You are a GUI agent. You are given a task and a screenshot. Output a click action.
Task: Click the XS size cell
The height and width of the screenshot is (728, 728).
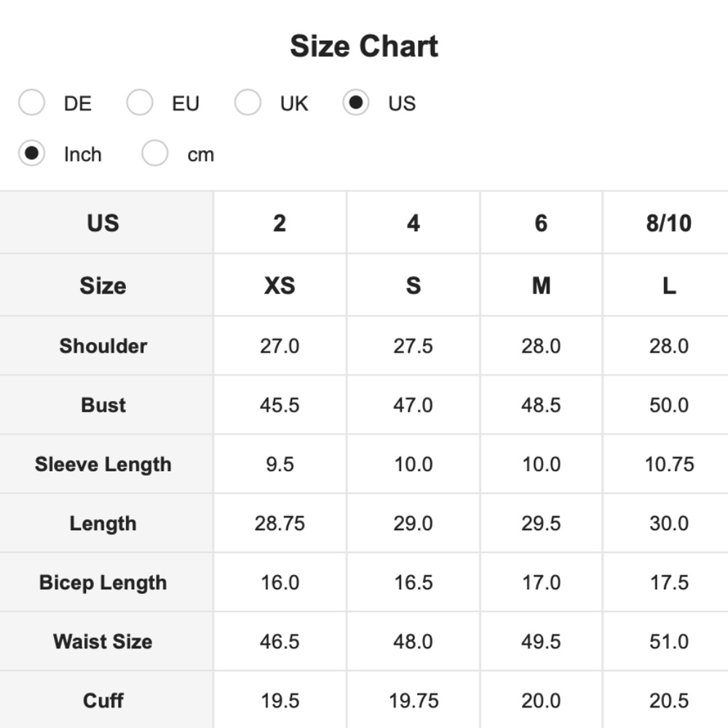(x=280, y=285)
